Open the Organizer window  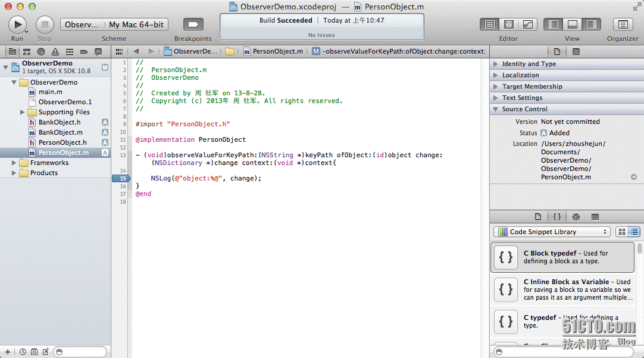[623, 24]
